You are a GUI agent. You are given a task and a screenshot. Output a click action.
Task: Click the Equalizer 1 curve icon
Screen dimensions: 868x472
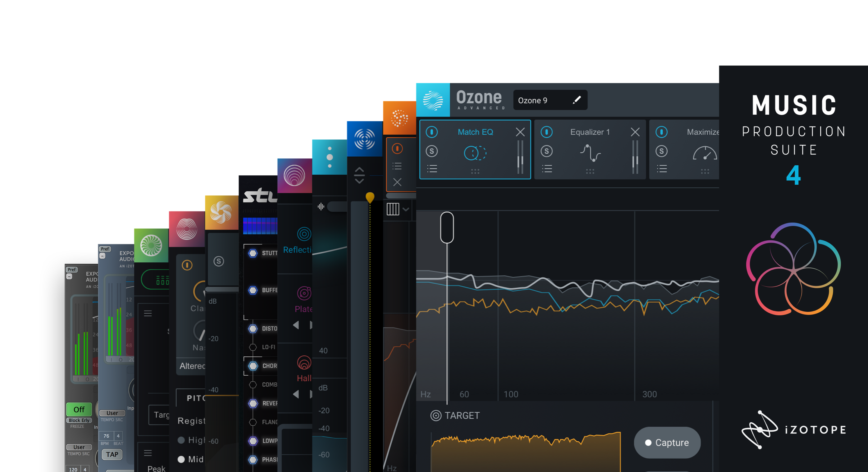(x=590, y=153)
